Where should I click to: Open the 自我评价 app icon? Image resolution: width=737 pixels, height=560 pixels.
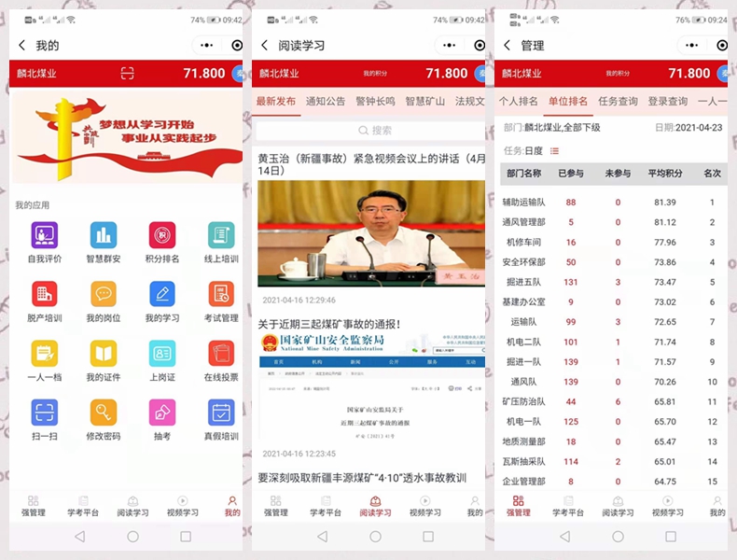tap(44, 235)
